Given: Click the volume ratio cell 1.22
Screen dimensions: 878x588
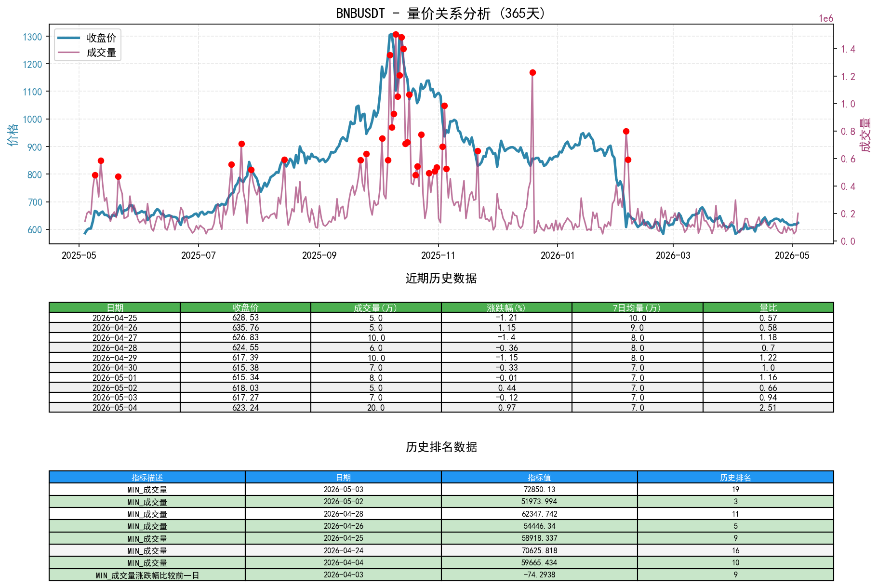Looking at the screenshot, I should tap(768, 358).
